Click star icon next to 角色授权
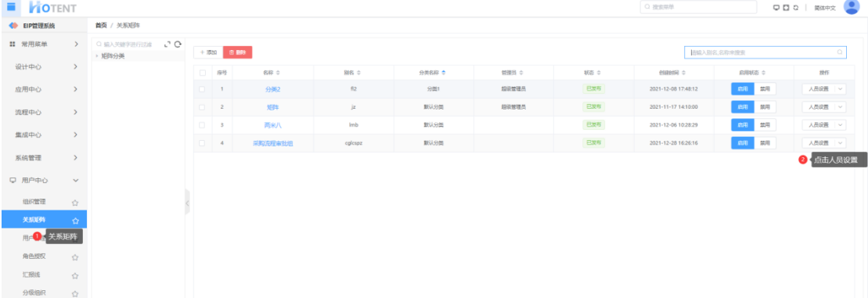868x298 pixels. (75, 257)
